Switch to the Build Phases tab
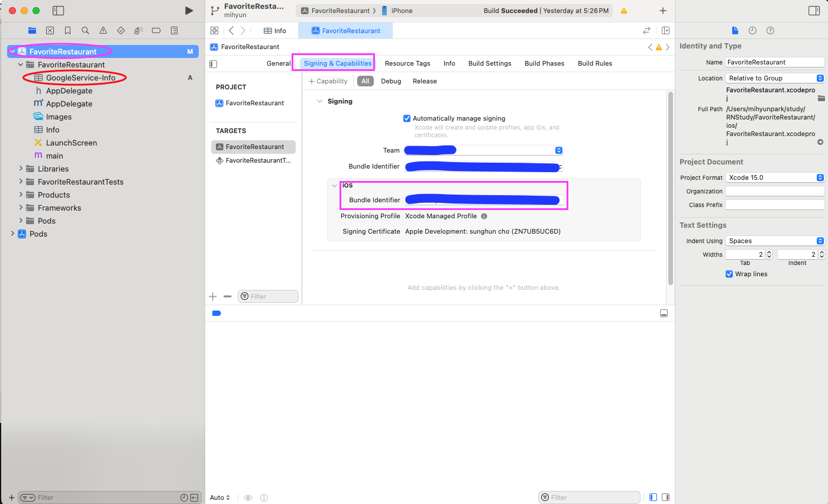This screenshot has height=504, width=828. point(545,63)
